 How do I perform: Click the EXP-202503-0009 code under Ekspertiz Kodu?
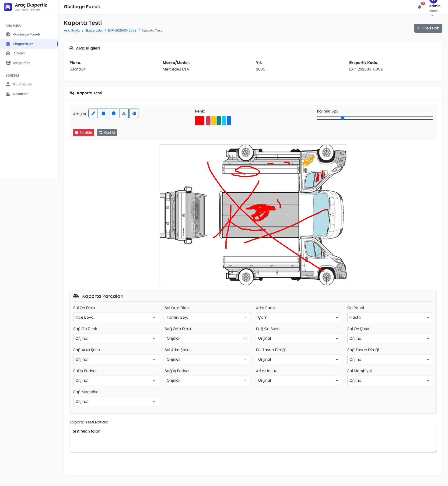click(x=366, y=69)
